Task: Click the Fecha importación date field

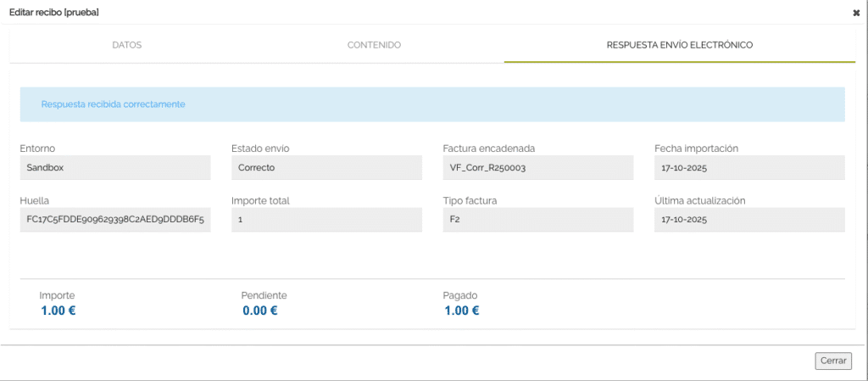Action: (x=749, y=168)
